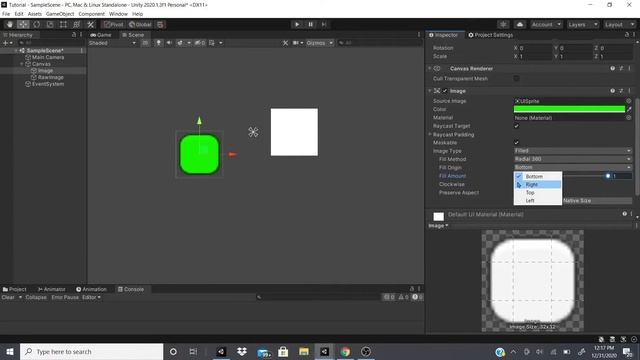Viewport: 640px width, 360px height.
Task: Start Play mode with the Play button
Action: (x=297, y=24)
